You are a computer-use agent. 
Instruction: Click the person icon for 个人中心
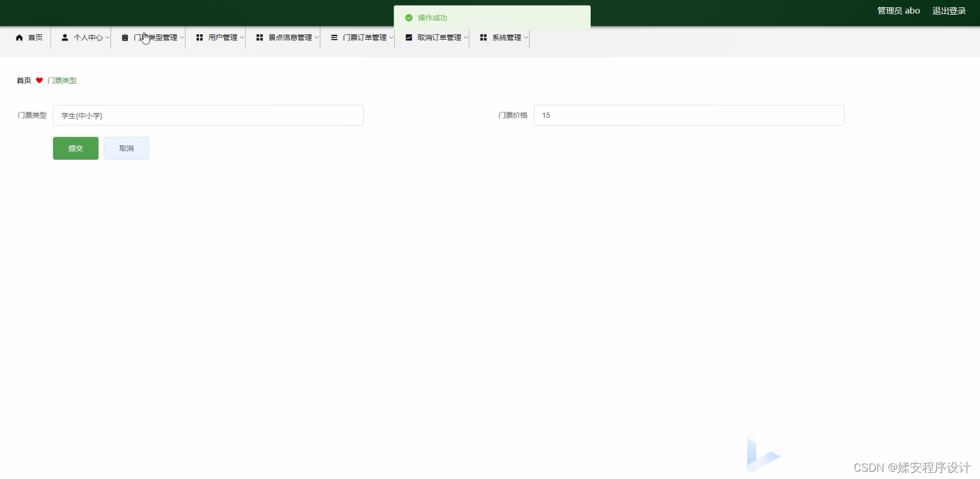65,38
